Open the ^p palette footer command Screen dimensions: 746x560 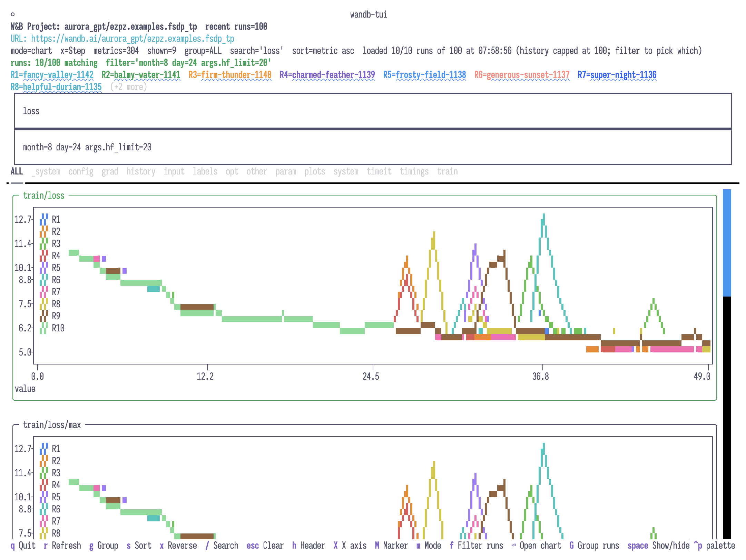(714, 546)
